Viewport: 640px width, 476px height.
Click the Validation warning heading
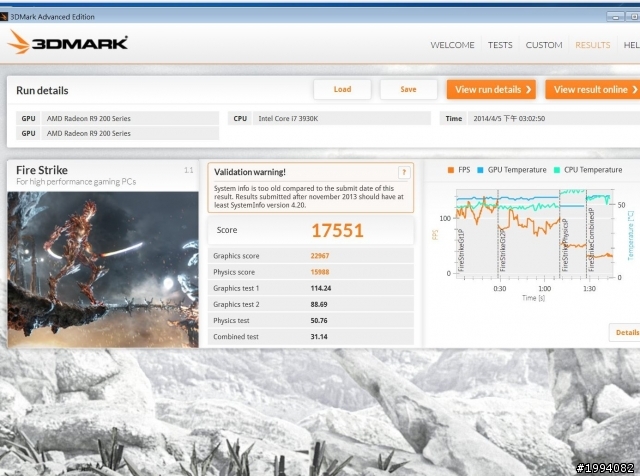coord(250,172)
